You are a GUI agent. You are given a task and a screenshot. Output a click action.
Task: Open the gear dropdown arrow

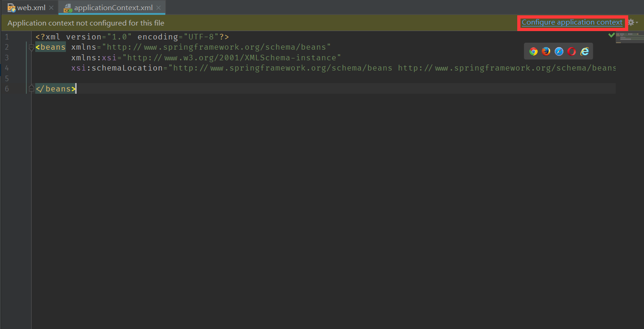[x=637, y=22]
